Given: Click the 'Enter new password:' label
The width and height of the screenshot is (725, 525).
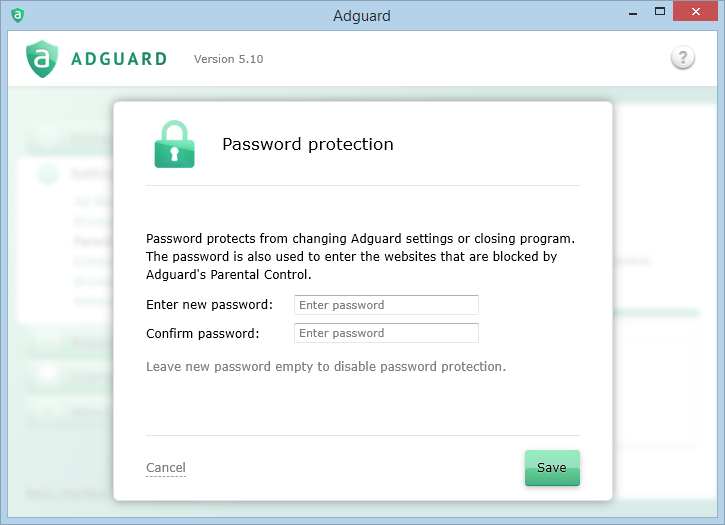Looking at the screenshot, I should tap(209, 305).
